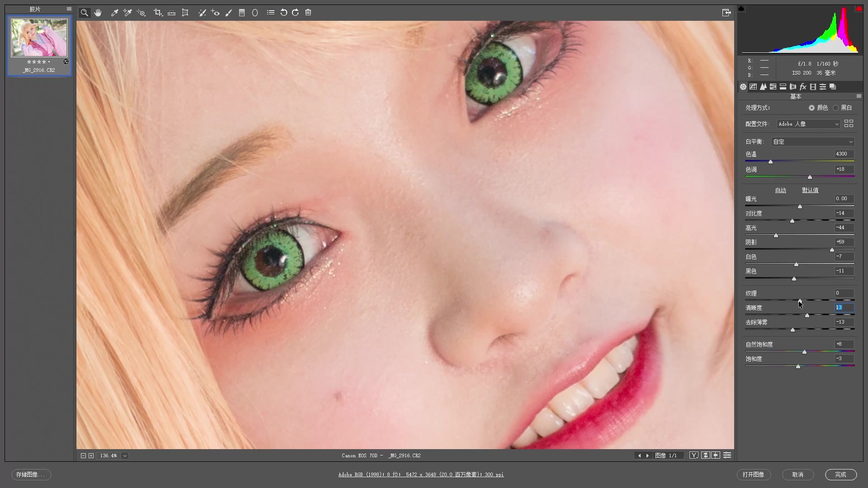The height and width of the screenshot is (488, 868).
Task: Switch to the Tone Curve panel tab
Action: (x=753, y=87)
